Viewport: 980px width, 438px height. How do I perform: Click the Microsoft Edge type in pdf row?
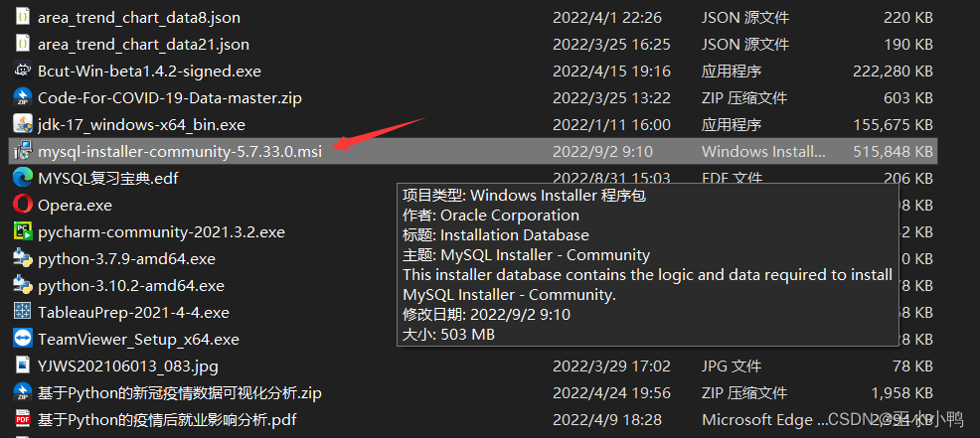pyautogui.click(x=765, y=420)
